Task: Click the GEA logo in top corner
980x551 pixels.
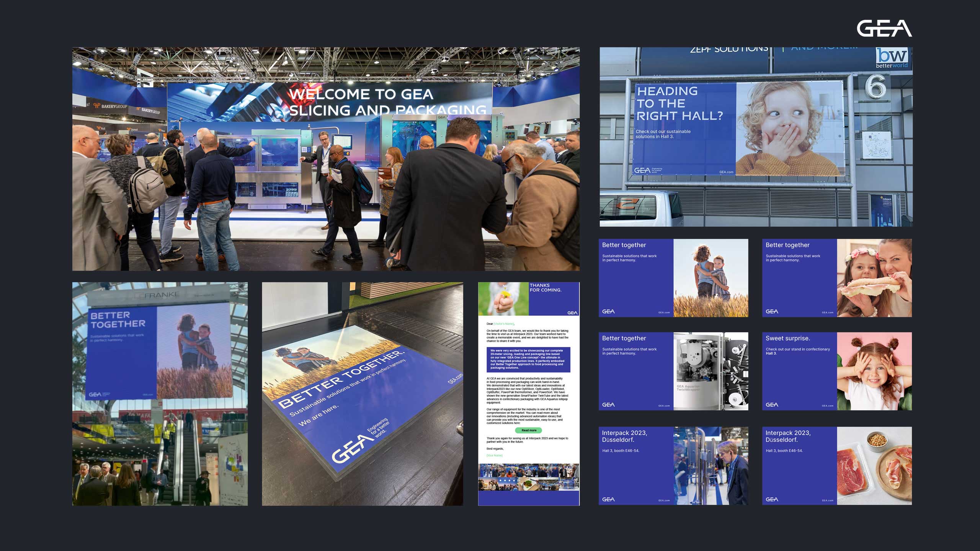Action: tap(884, 29)
